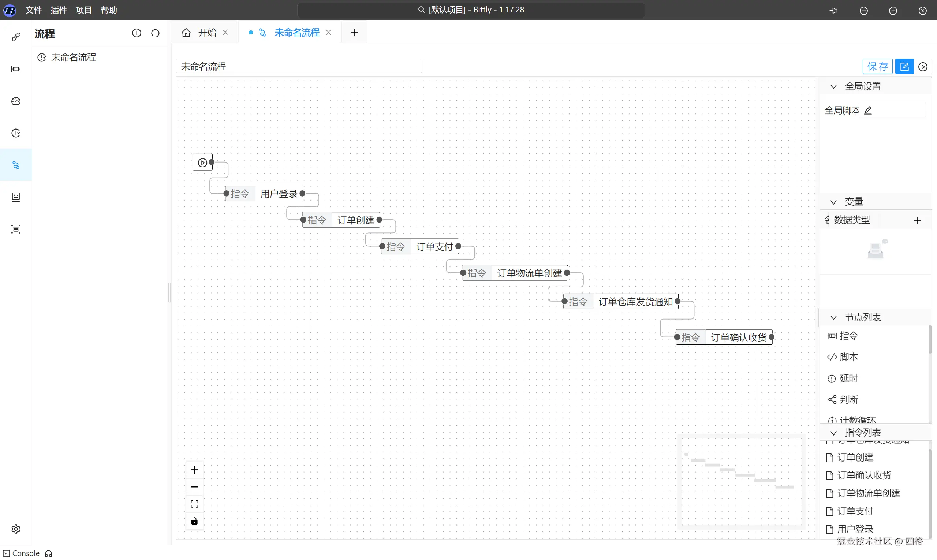Click the flow name input field
The height and width of the screenshot is (560, 937).
tap(299, 66)
